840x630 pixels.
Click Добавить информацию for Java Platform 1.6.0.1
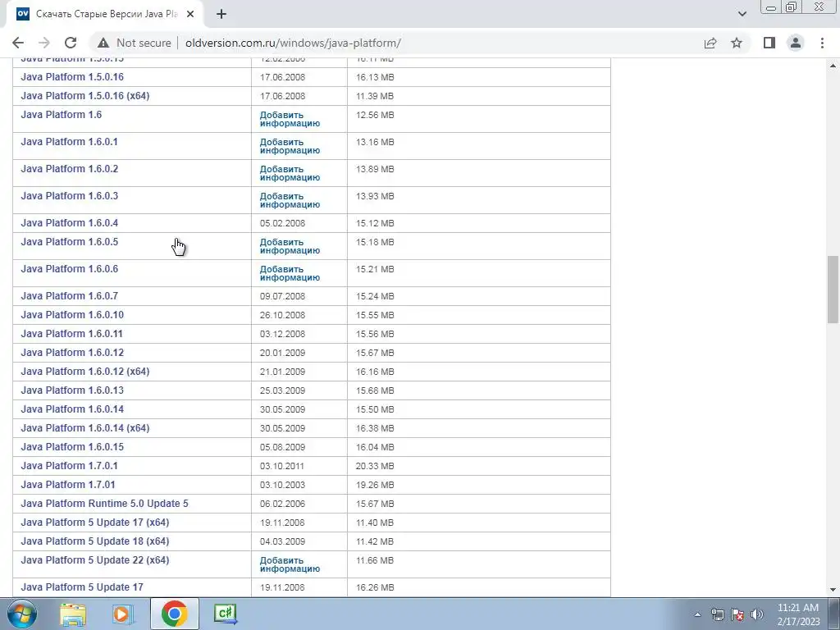click(290, 146)
